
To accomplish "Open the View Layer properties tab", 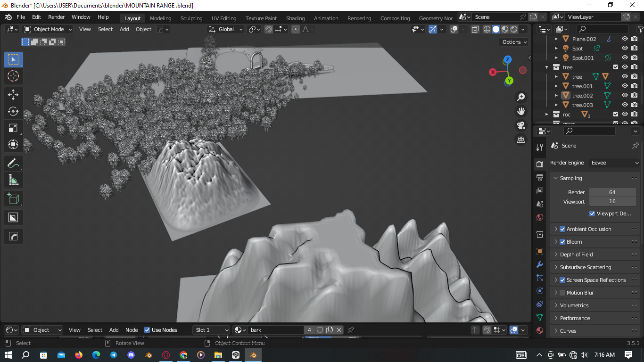I will coord(540,191).
